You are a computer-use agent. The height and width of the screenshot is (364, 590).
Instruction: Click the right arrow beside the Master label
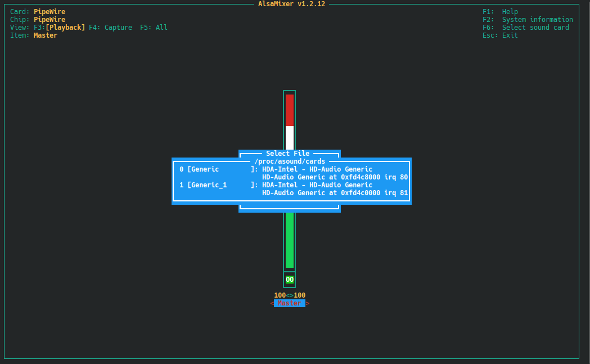tap(308, 303)
